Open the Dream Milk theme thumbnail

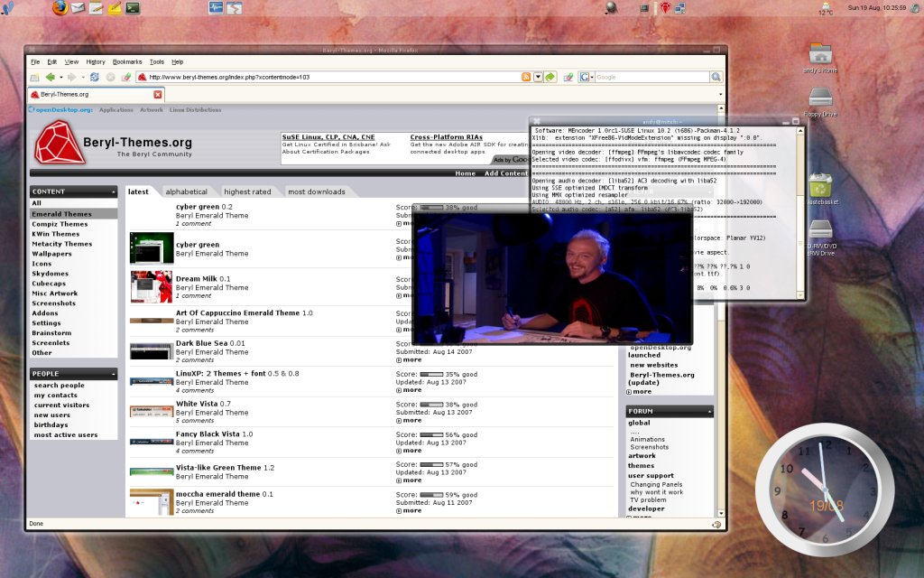[x=152, y=286]
